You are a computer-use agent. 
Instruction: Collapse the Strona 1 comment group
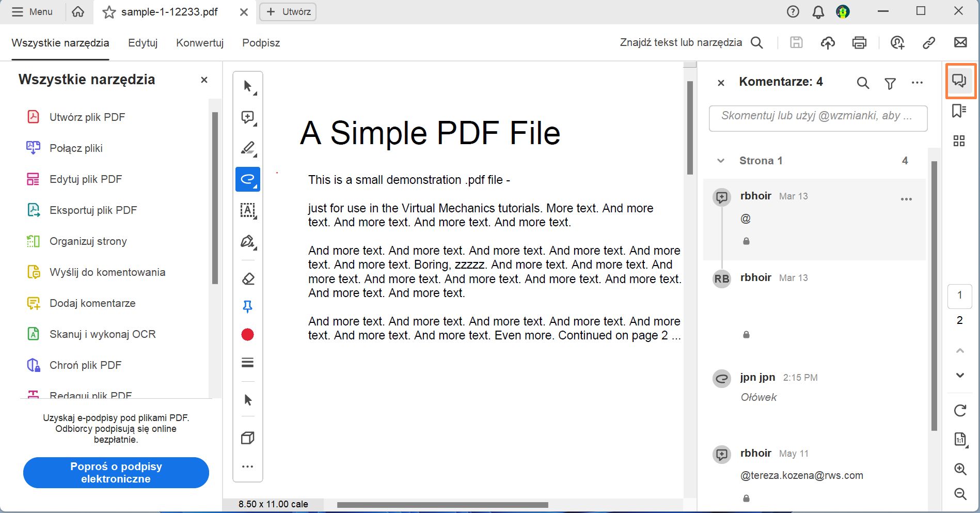[x=721, y=161]
